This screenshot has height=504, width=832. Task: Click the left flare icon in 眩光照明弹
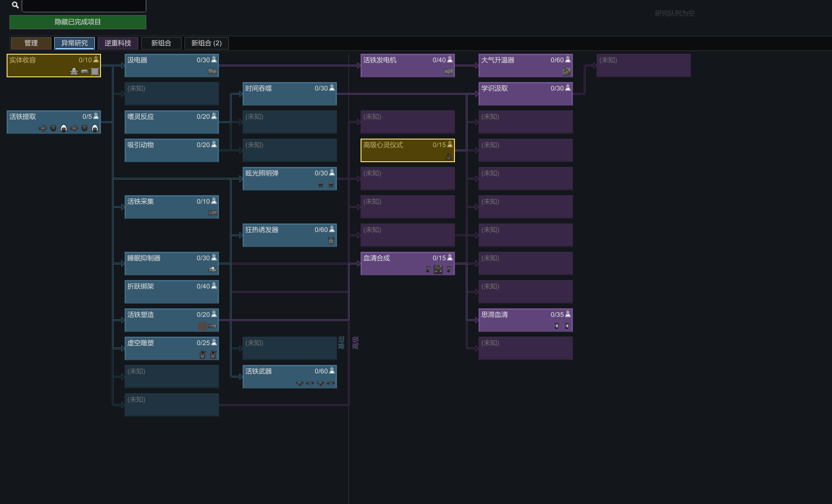[x=320, y=185]
